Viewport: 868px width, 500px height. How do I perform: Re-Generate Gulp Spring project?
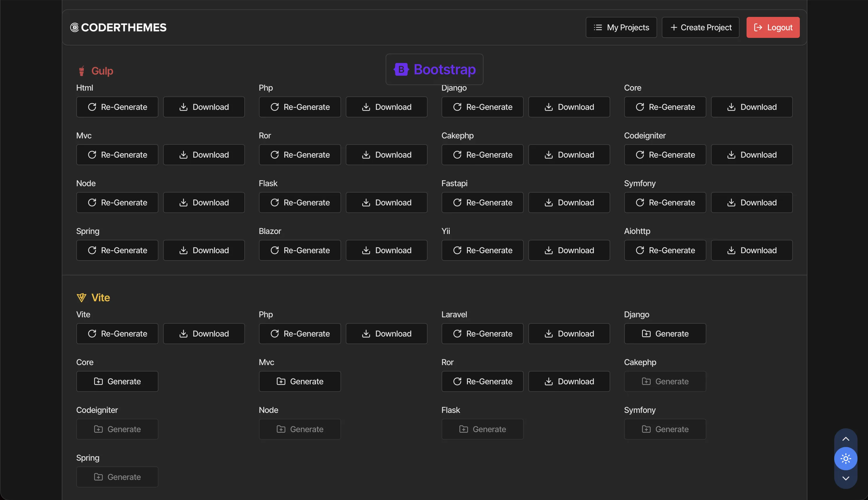click(x=117, y=250)
